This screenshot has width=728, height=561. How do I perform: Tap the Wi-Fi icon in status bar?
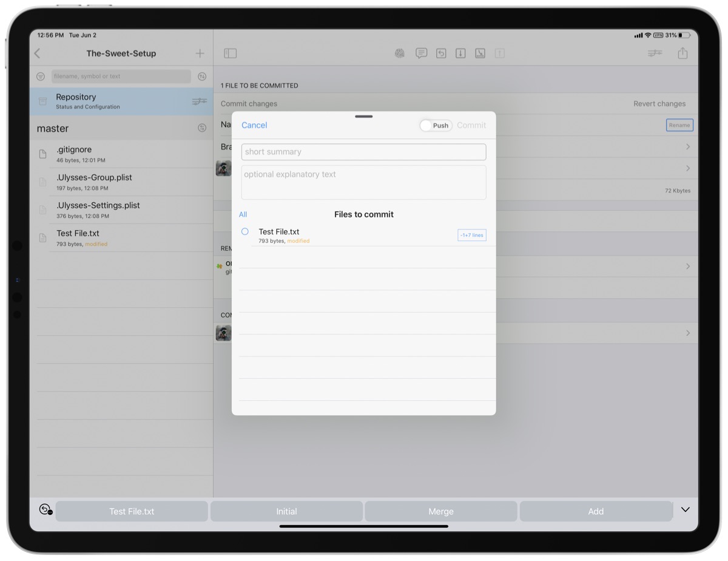coord(648,35)
